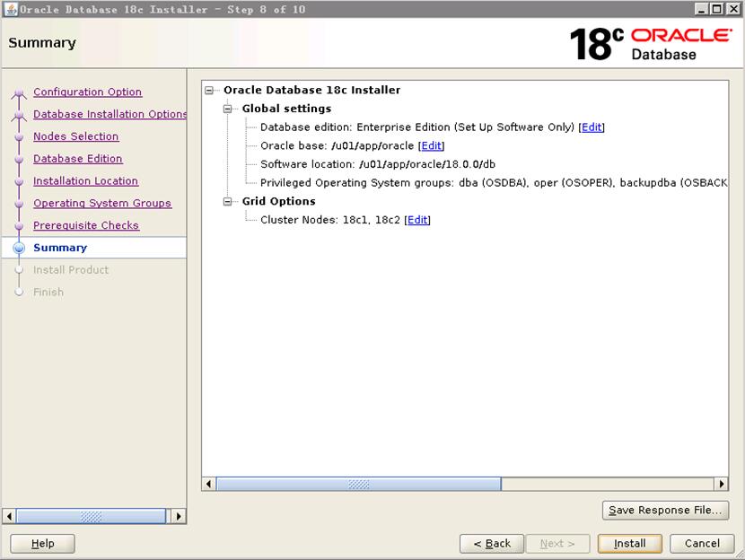This screenshot has height=560, width=745.
Task: Collapse the Global settings tree node
Action: (228, 109)
